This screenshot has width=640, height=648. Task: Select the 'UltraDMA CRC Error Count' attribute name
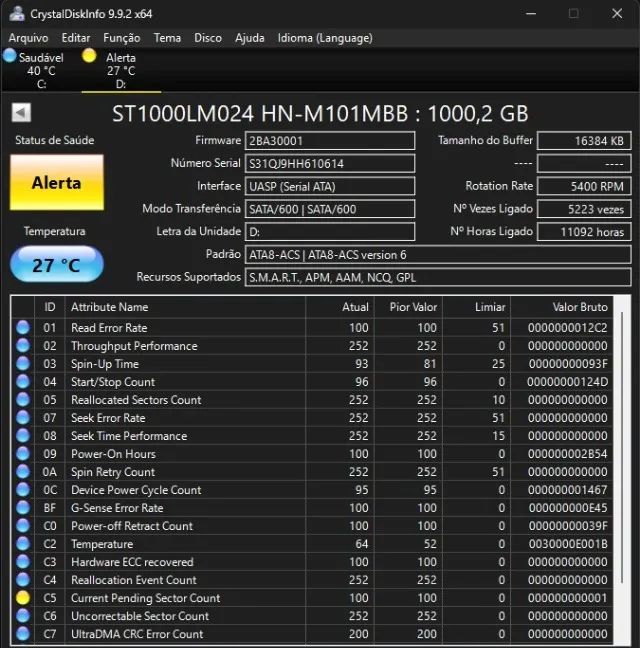137,634
